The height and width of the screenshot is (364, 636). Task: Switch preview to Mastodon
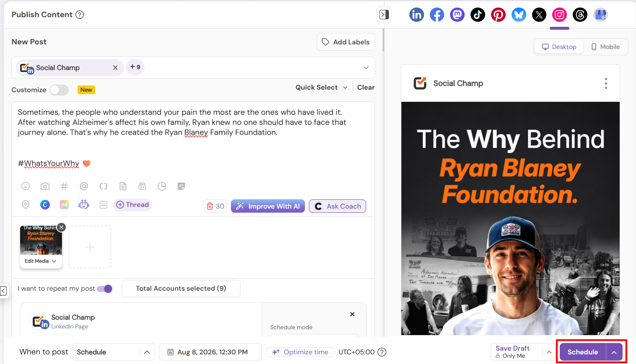457,15
